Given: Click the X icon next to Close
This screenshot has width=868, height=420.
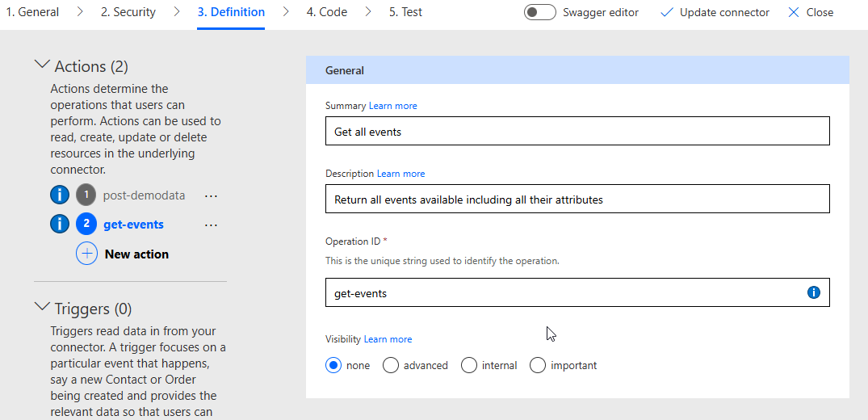Looking at the screenshot, I should point(793,12).
